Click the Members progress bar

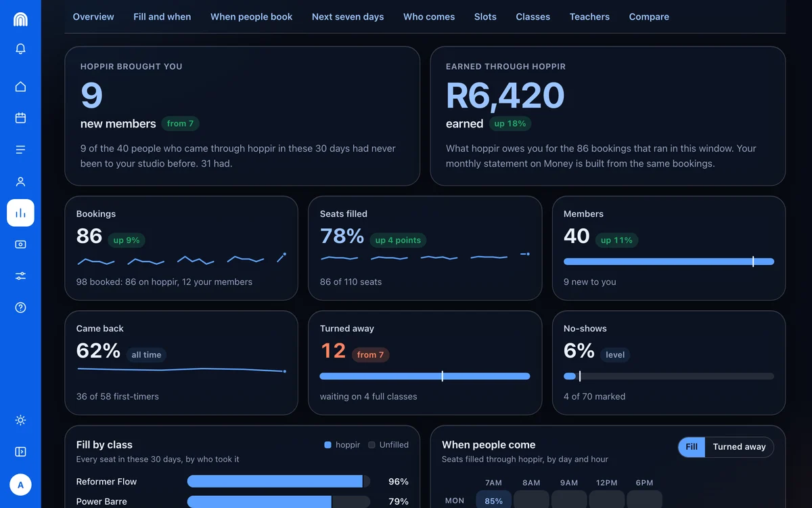click(x=669, y=261)
